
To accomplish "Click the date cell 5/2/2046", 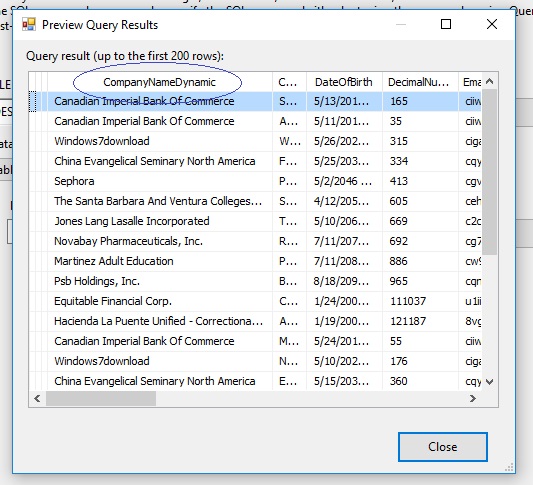I will 344,181.
